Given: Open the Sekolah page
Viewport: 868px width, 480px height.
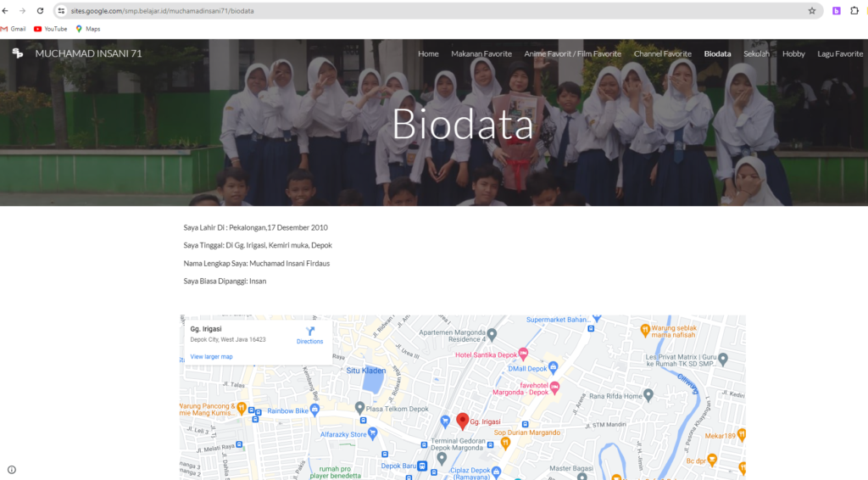Looking at the screenshot, I should (x=756, y=53).
